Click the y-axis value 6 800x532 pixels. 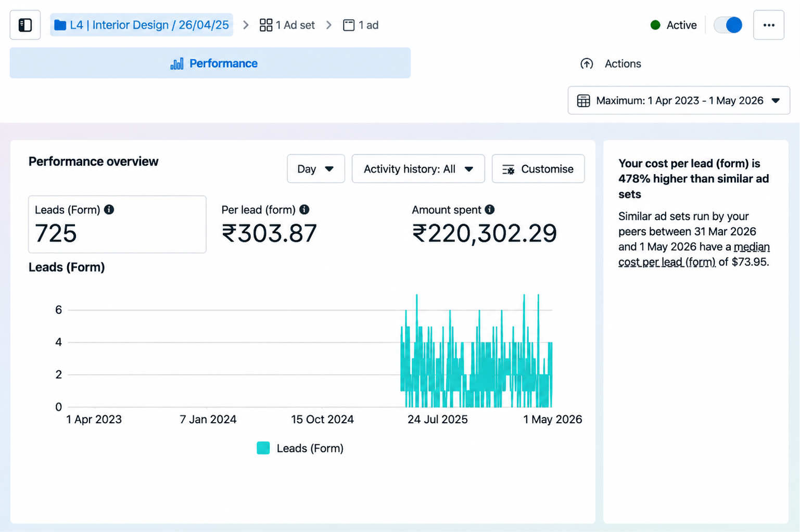pos(59,310)
